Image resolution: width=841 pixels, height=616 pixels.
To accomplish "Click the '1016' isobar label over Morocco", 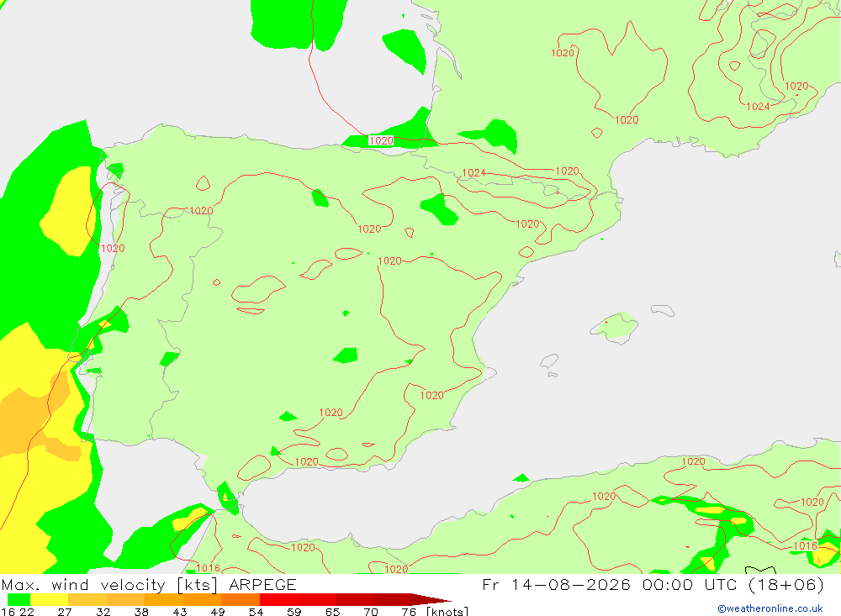I will tap(208, 568).
